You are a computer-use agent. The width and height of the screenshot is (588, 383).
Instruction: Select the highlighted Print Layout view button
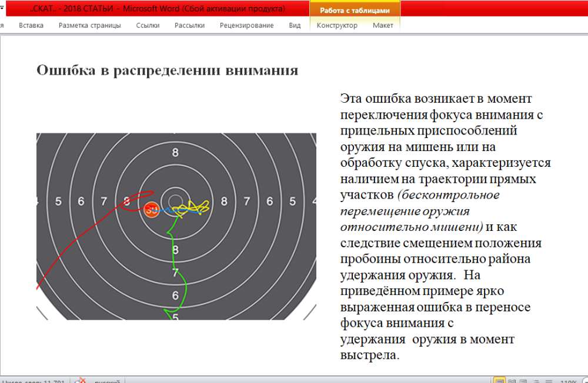coord(499,381)
